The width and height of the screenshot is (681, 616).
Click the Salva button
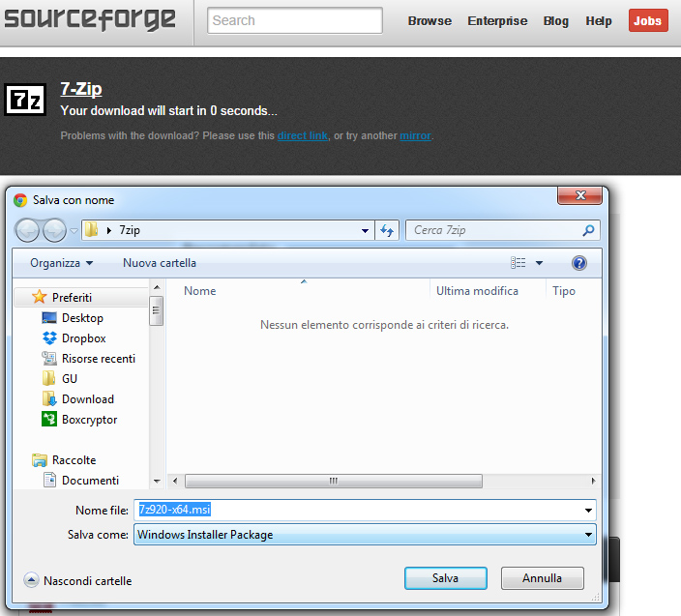click(x=446, y=578)
